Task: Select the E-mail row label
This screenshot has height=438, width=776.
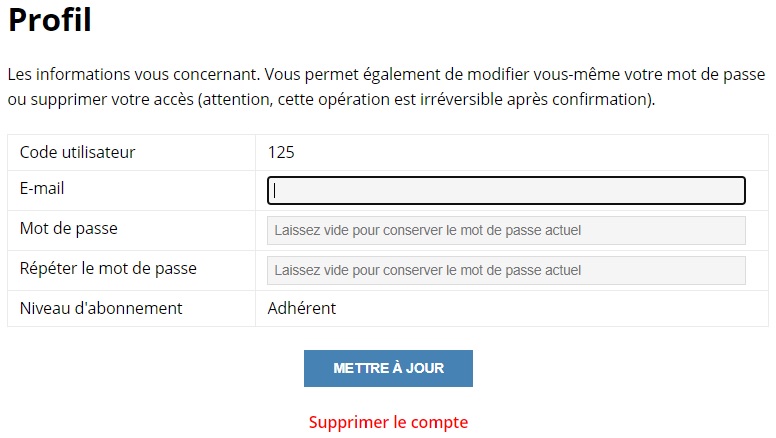Action: [42, 188]
